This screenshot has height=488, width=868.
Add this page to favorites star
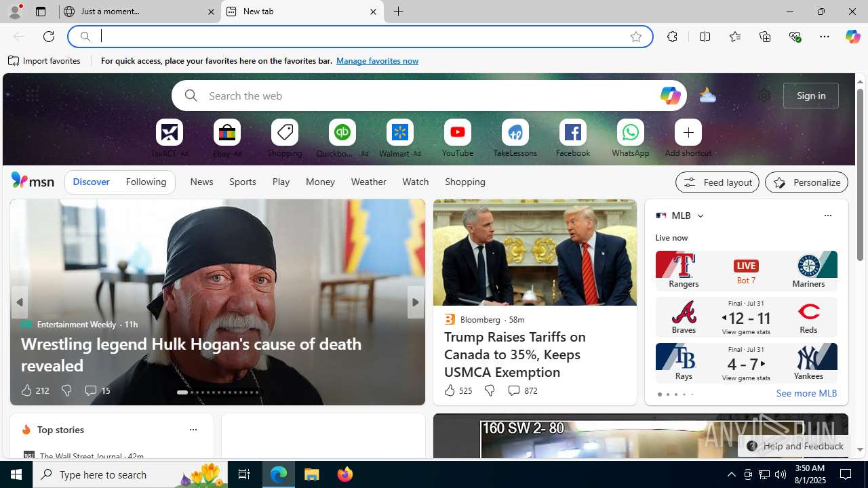(x=635, y=37)
